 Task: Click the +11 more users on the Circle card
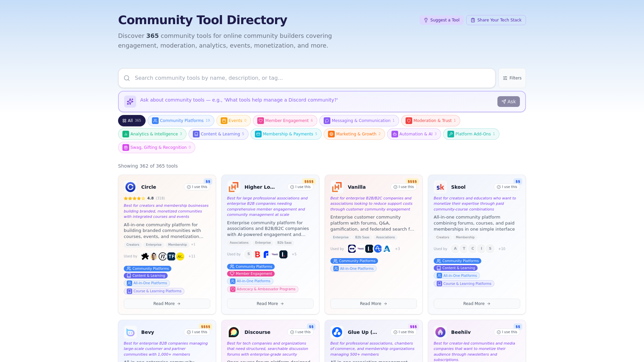[x=192, y=256]
